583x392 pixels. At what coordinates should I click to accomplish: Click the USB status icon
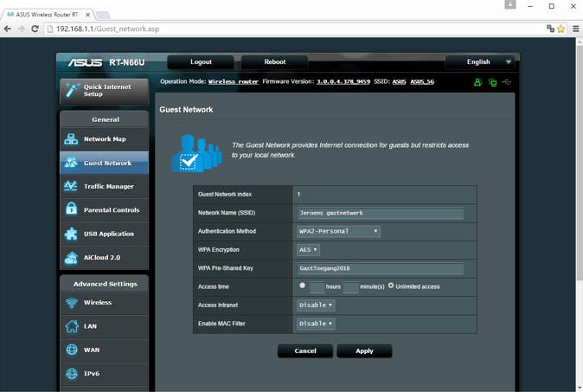pos(507,81)
